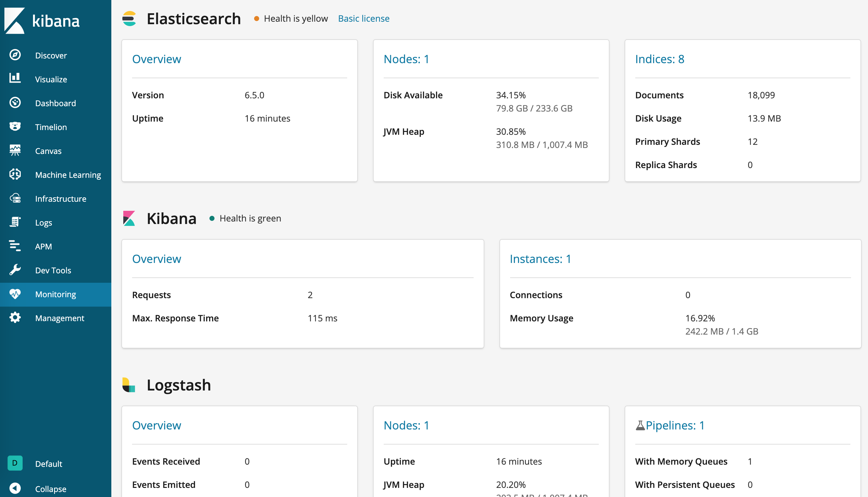Open Logstash Pipelines: 1 view

pos(674,425)
